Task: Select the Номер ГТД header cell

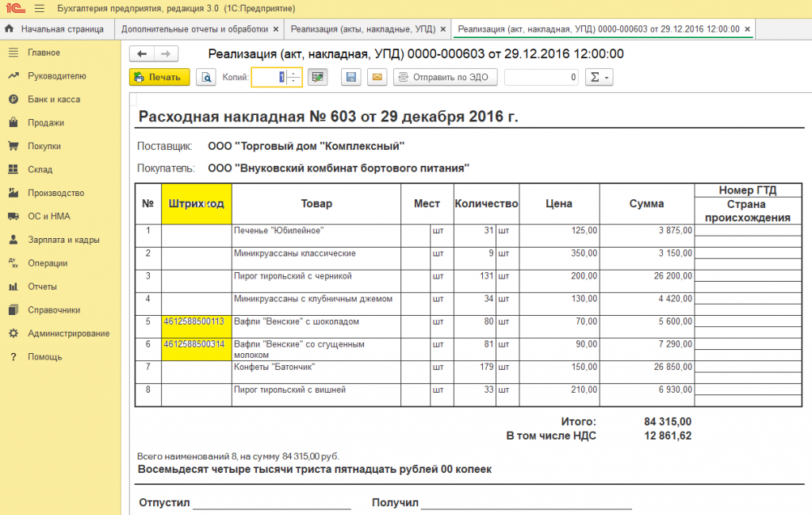Action: point(748,190)
